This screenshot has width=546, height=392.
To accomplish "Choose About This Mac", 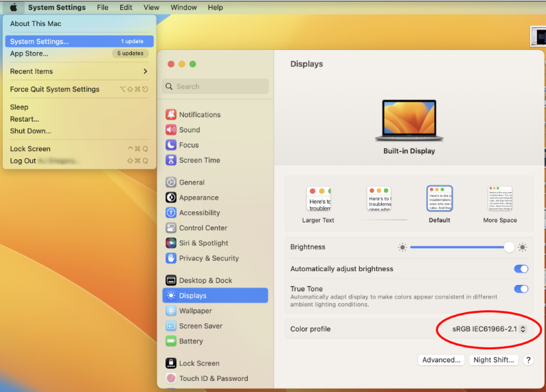I will pyautogui.click(x=80, y=23).
